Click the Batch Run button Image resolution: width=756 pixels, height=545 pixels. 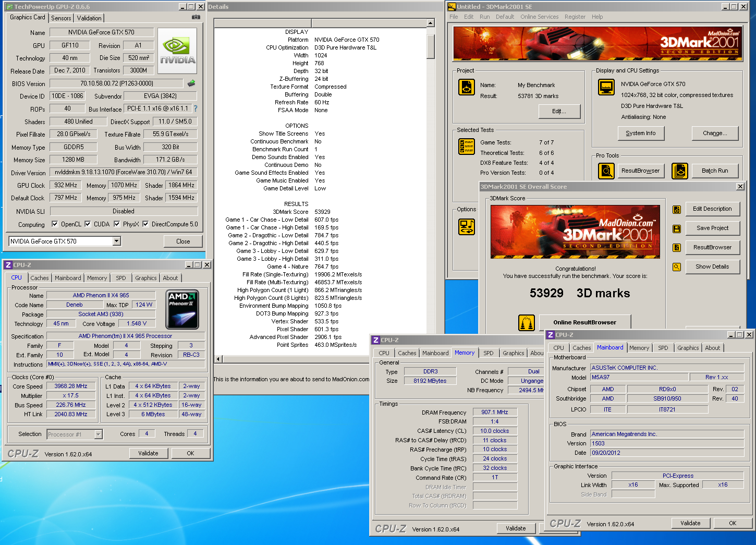coord(715,171)
